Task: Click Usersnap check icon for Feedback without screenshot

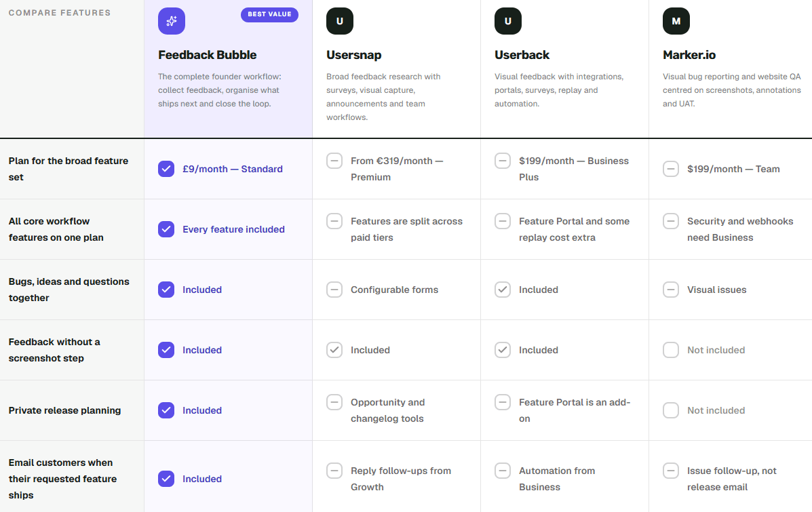Action: [334, 350]
